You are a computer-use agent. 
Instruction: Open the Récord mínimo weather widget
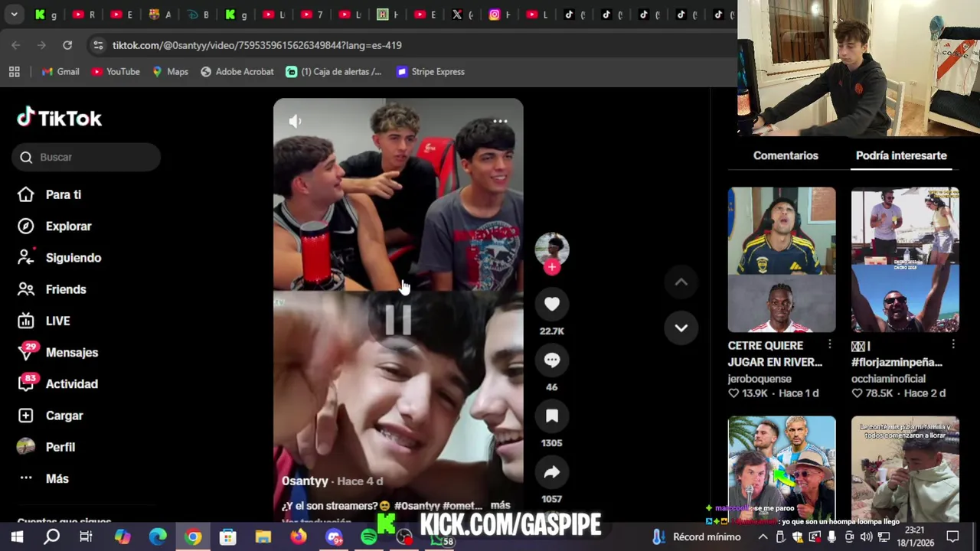pyautogui.click(x=697, y=537)
